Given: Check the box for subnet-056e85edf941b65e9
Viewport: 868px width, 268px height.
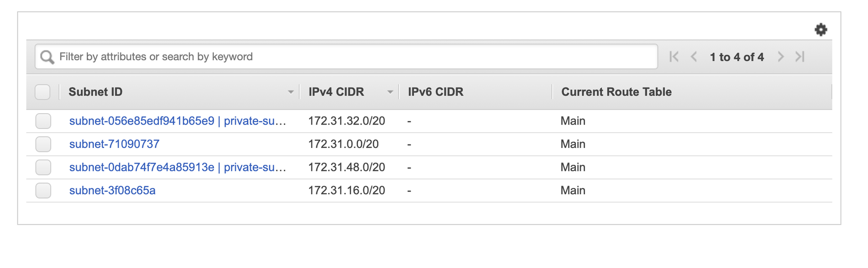Looking at the screenshot, I should coord(43,121).
